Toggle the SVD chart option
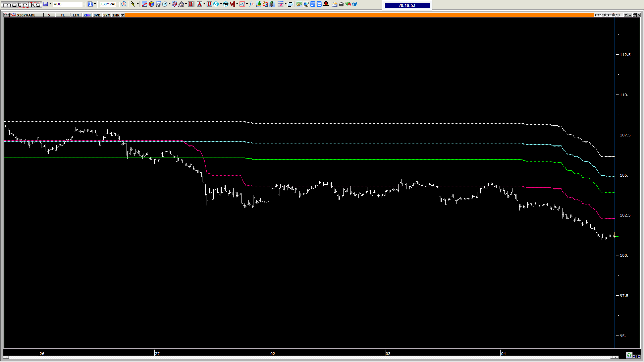This screenshot has width=644, height=362. [x=97, y=15]
